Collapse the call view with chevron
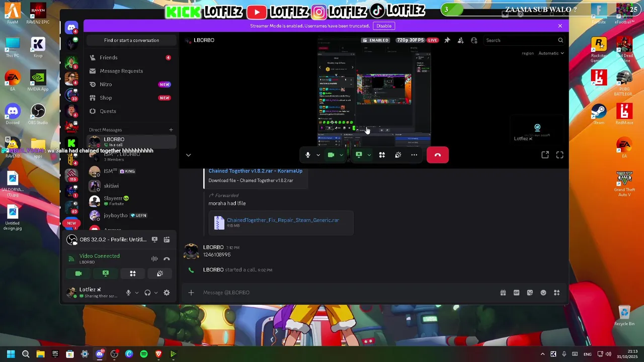This screenshot has height=362, width=644. (x=188, y=155)
